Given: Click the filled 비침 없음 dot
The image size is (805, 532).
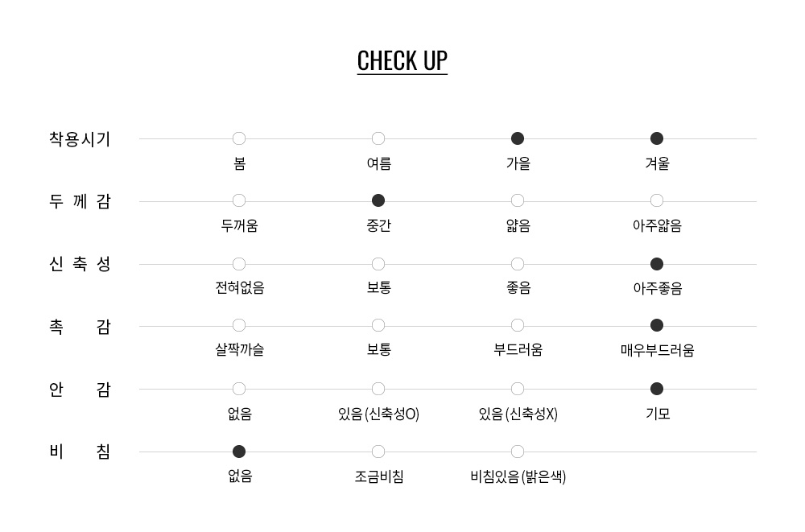Looking at the screenshot, I should pyautogui.click(x=239, y=452).
